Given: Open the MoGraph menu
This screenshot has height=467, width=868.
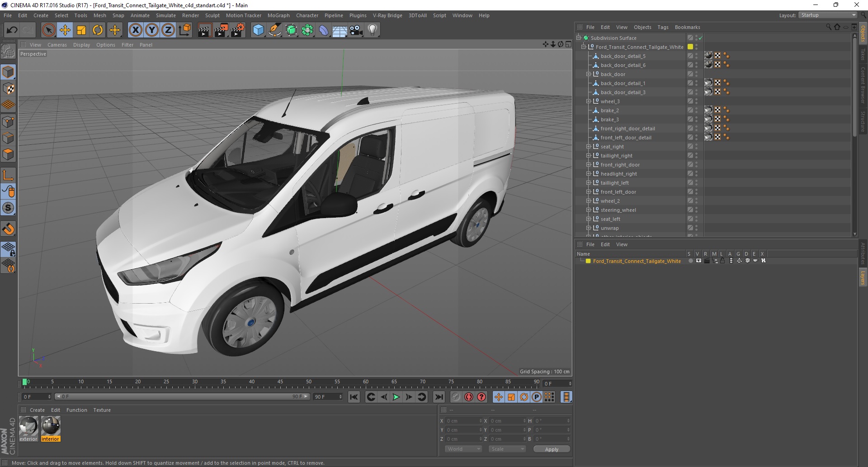Looking at the screenshot, I should pos(278,15).
